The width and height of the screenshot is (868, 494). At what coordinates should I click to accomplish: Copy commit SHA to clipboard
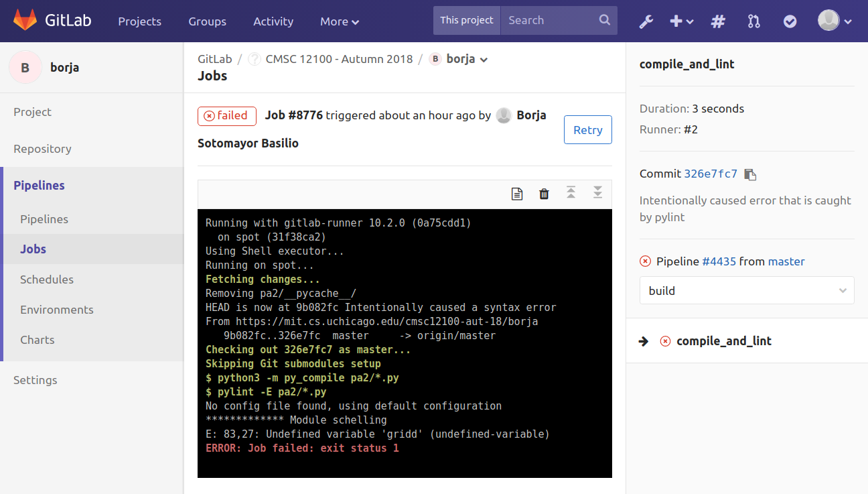[x=751, y=174]
